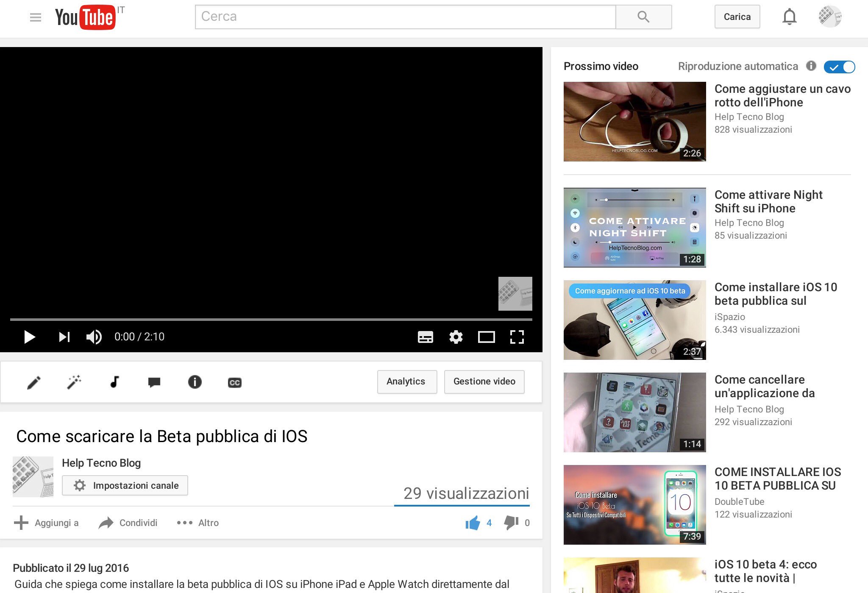The height and width of the screenshot is (593, 868).
Task: Dislike the video with thumbs down
Action: 511,523
